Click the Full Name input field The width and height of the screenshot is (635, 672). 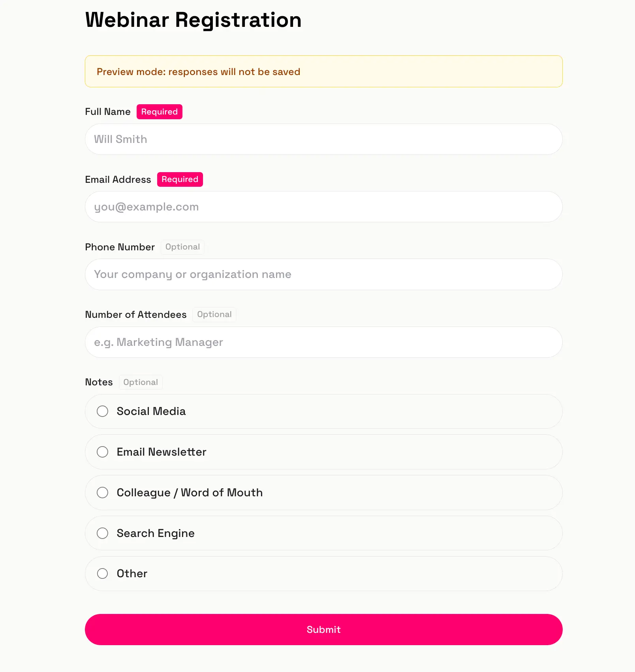click(323, 139)
